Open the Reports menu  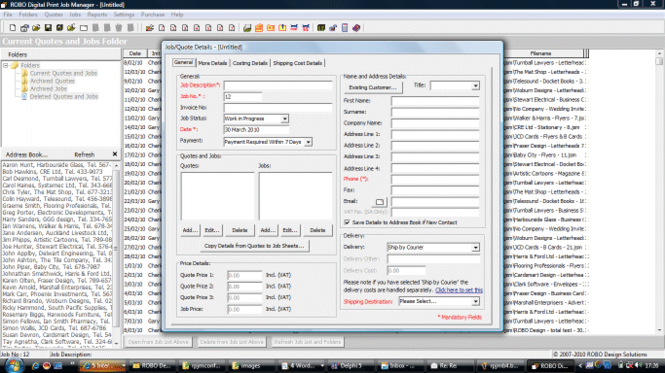click(x=97, y=14)
